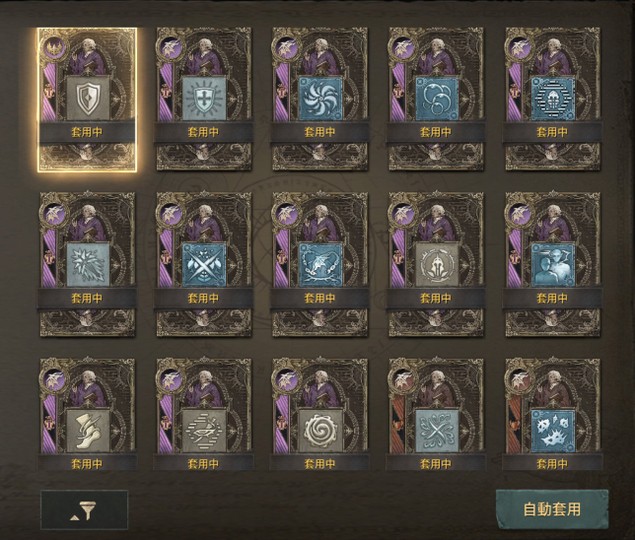This screenshot has width=635, height=540.
Task: Select the two figures silhouette card
Action: (552, 265)
